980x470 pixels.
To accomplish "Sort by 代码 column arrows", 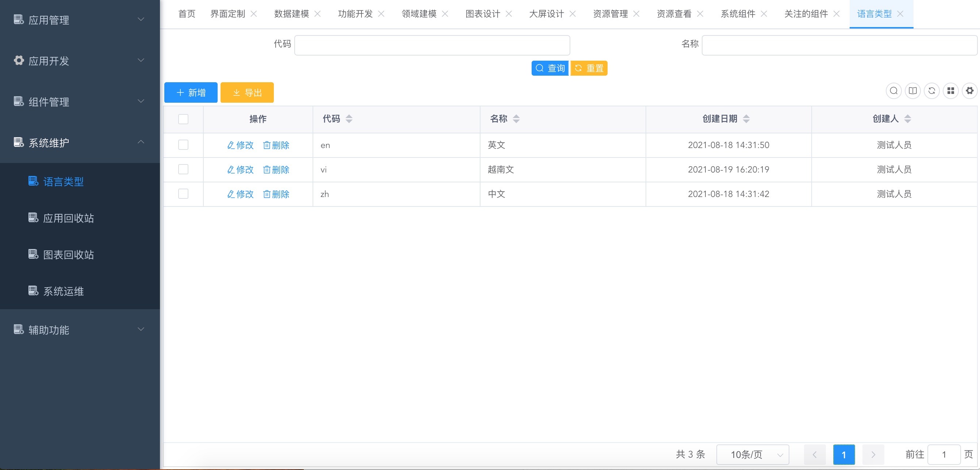I will [x=349, y=119].
